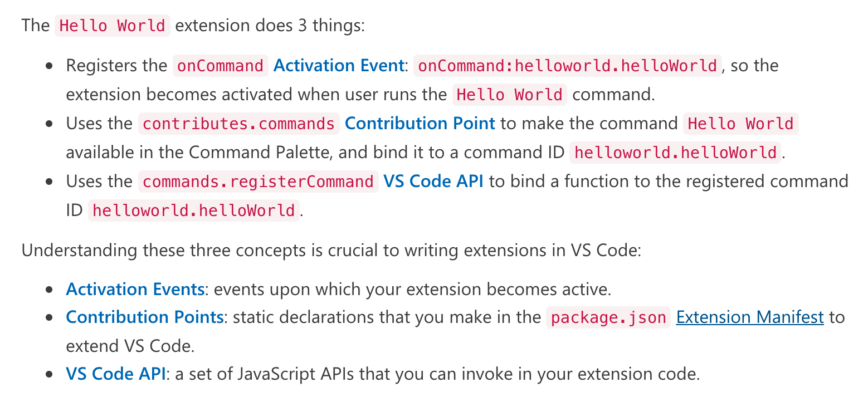Viewport: 868px width, 402px height.
Task: Click helloworld.helloWorld code at end of third bullet
Action: tap(193, 210)
